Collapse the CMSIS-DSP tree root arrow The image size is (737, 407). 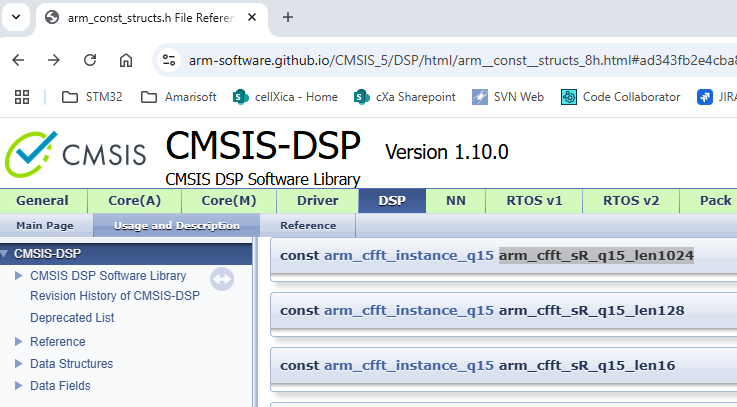click(4, 254)
